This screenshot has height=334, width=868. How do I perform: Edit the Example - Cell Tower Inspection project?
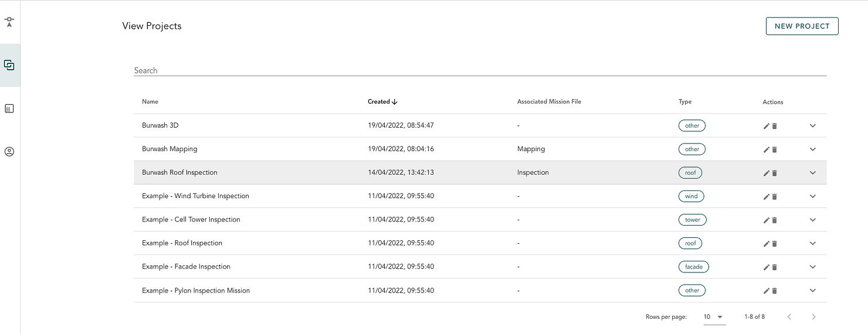pyautogui.click(x=766, y=220)
